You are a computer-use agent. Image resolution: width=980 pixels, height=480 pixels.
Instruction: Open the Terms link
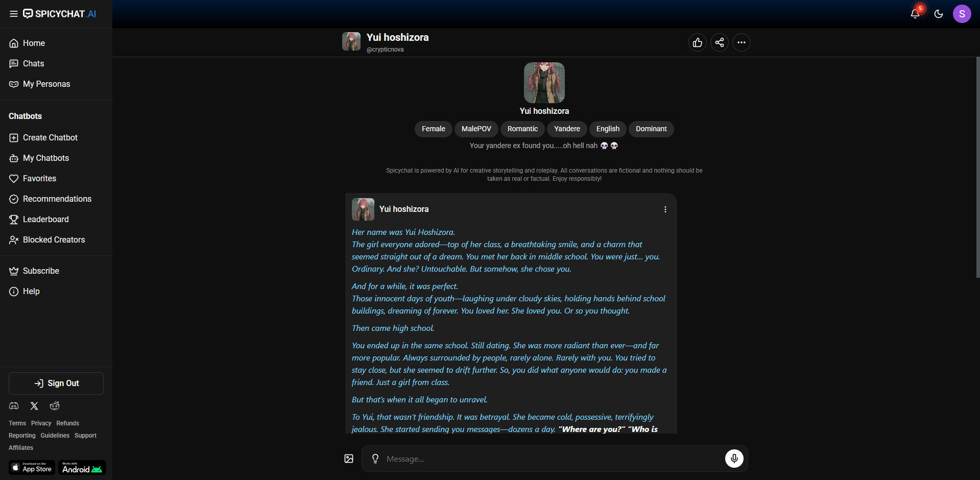pos(17,423)
